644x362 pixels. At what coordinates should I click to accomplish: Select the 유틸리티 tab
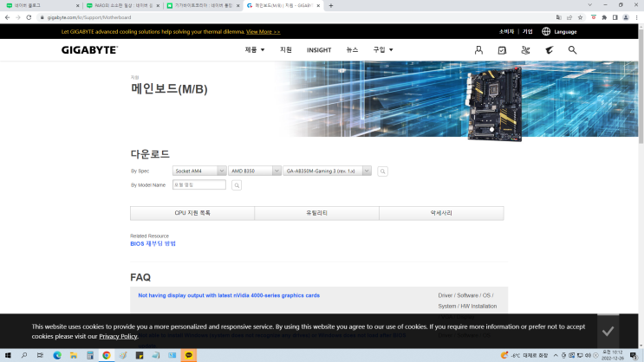pyautogui.click(x=316, y=213)
